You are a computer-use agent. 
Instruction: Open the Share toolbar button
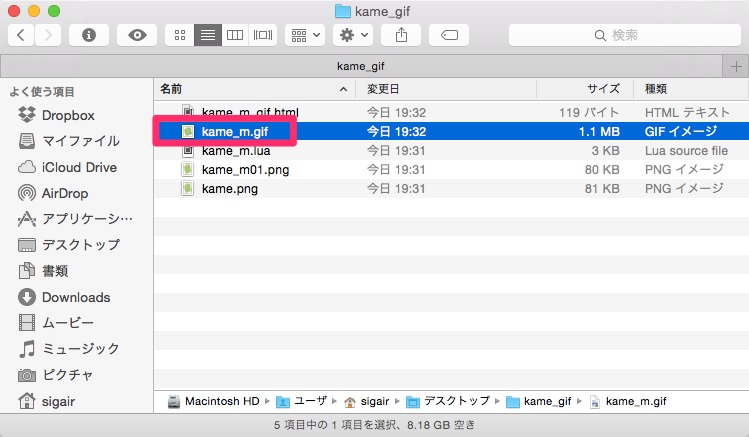point(401,35)
